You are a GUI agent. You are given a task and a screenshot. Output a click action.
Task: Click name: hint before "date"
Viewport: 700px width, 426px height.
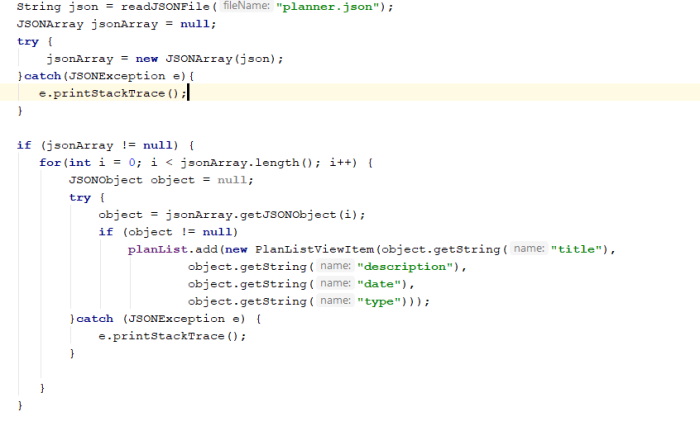[x=335, y=284]
